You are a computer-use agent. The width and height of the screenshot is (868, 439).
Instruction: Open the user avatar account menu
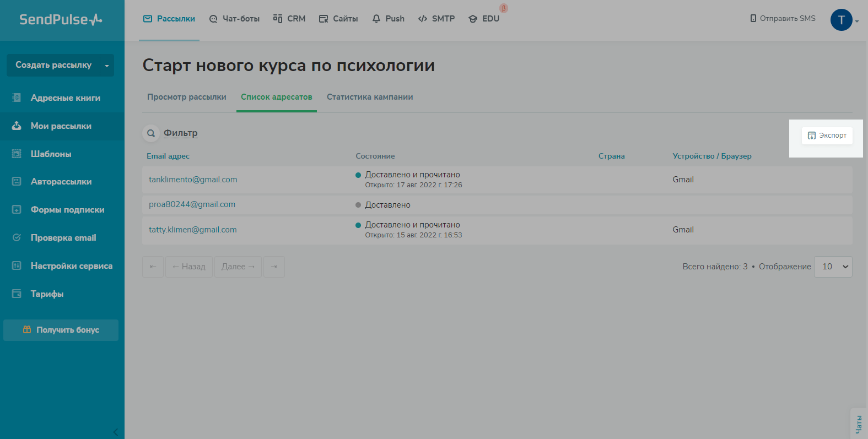(842, 20)
